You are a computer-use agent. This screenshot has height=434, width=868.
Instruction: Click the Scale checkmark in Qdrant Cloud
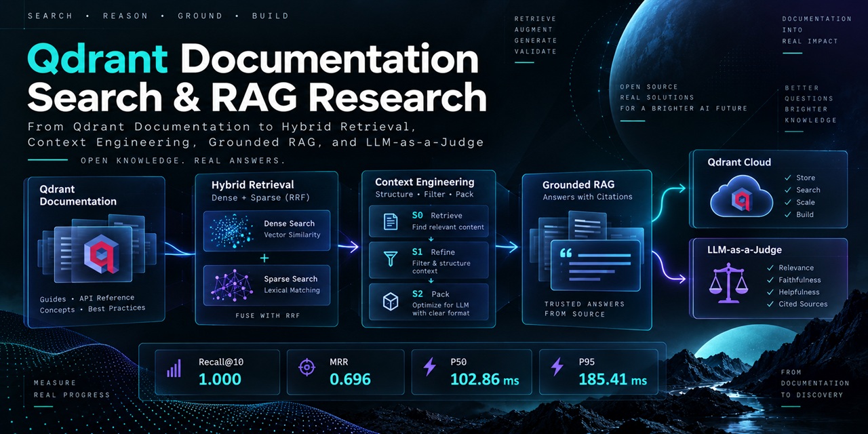(787, 202)
